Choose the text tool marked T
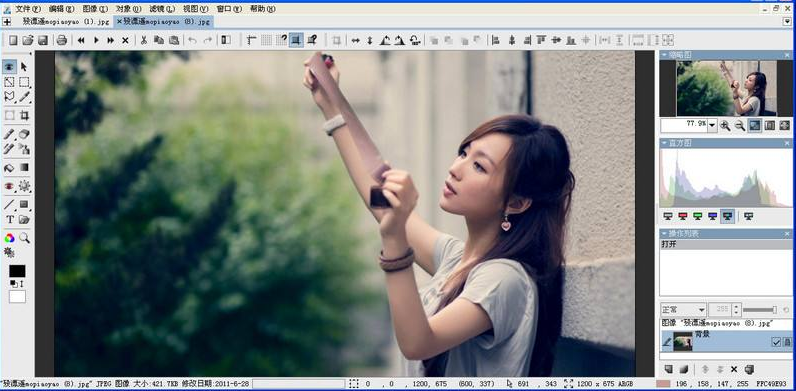The height and width of the screenshot is (391, 796). click(x=9, y=219)
